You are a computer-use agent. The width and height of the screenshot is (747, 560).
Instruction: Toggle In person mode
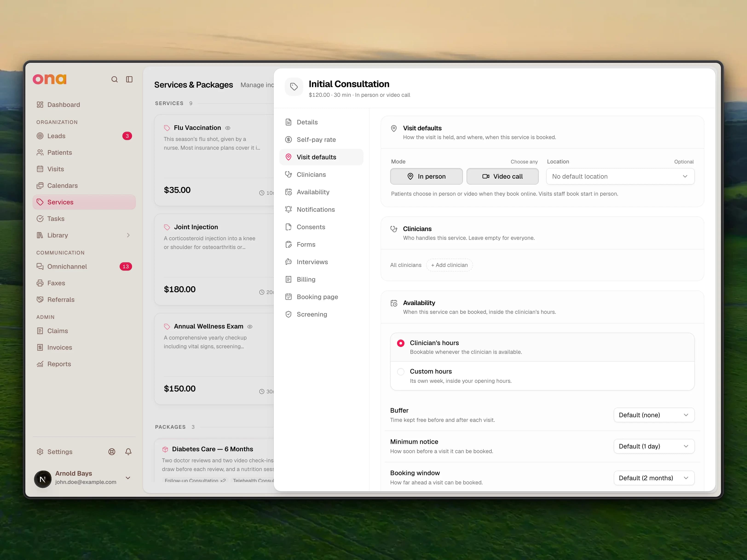point(426,176)
